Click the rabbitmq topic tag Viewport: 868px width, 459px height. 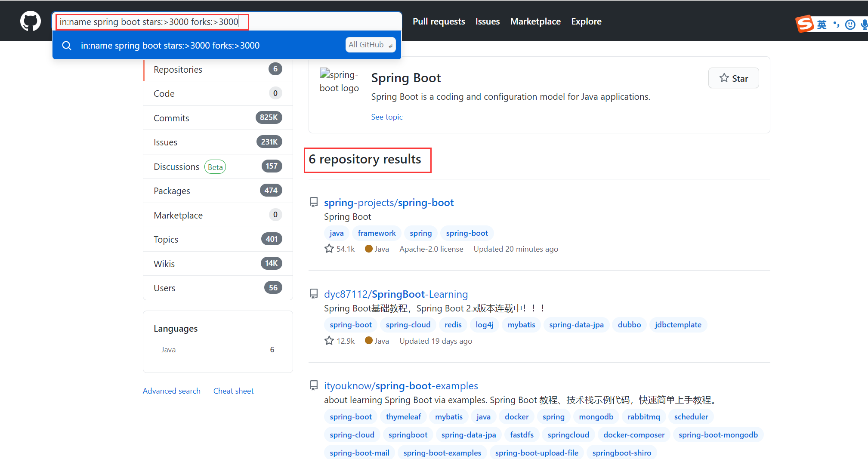click(643, 416)
